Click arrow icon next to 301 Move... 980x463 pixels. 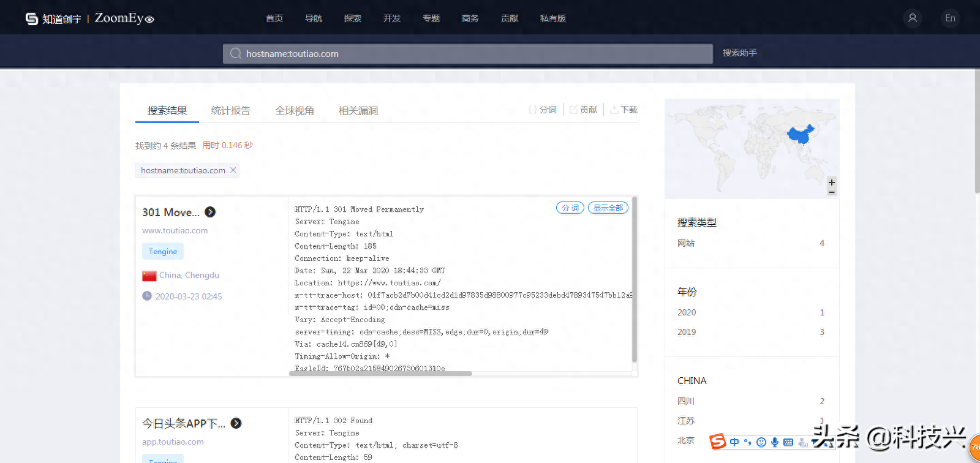point(210,212)
